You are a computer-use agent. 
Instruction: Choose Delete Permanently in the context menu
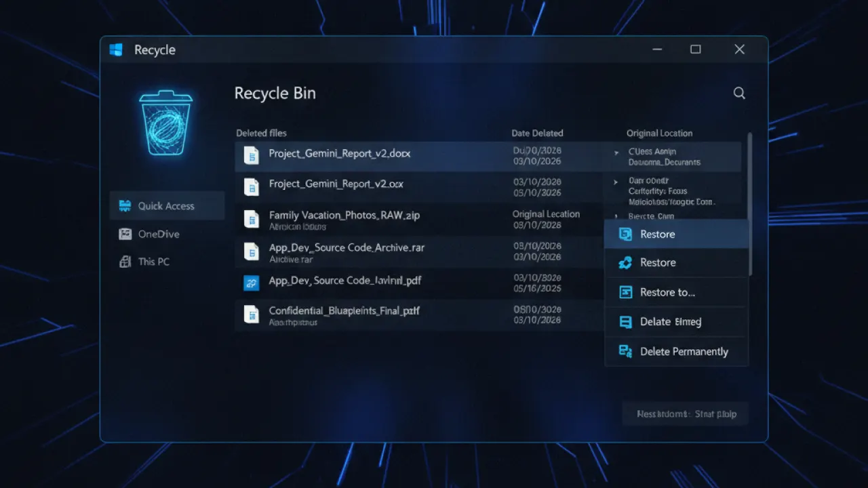click(676, 352)
